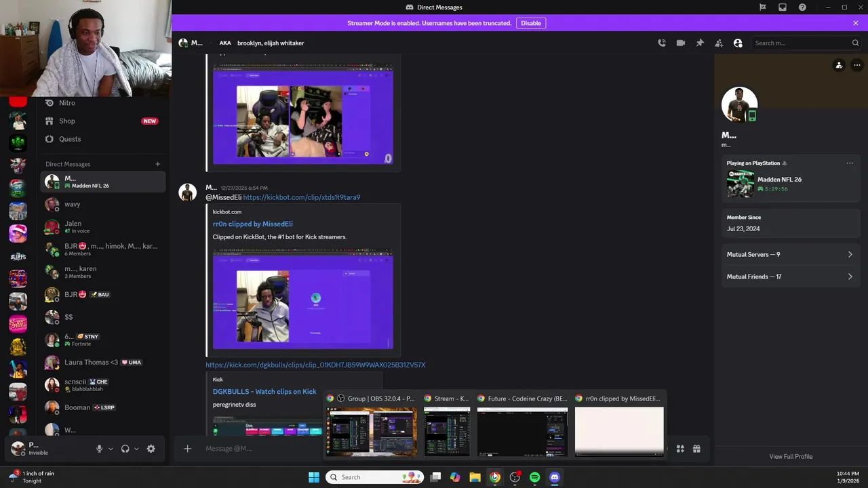The image size is (868, 488).
Task: Open Nitro page
Action: point(103,103)
